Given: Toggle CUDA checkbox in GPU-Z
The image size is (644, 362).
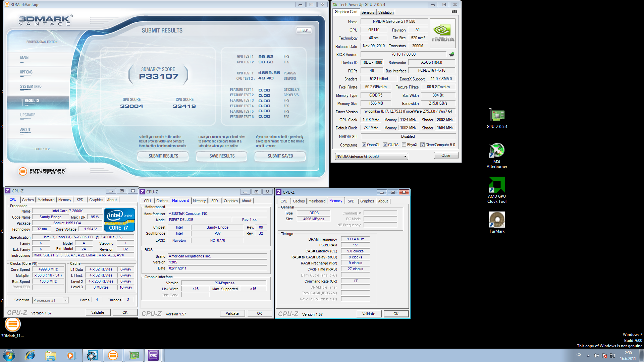Looking at the screenshot, I should point(385,145).
